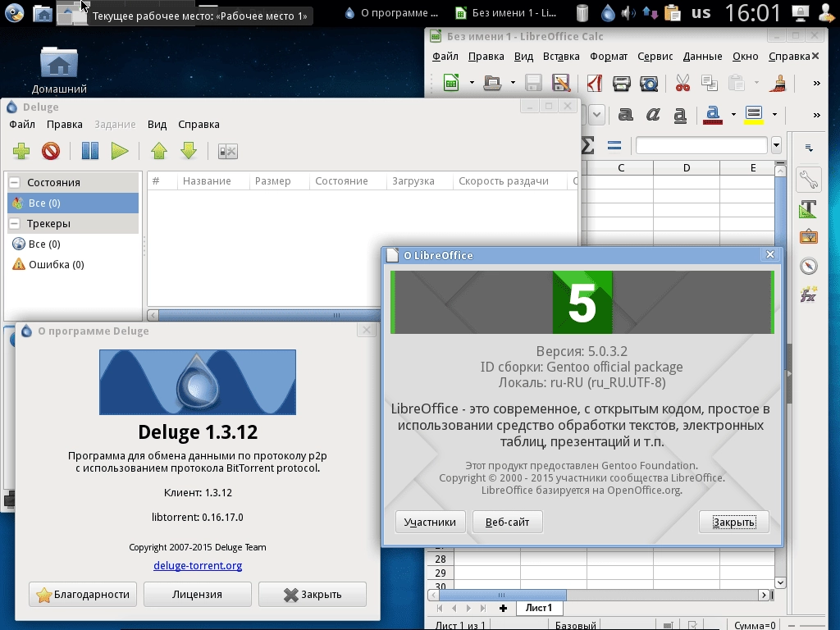Move torrent up in queue
This screenshot has width=840, height=630.
159,151
